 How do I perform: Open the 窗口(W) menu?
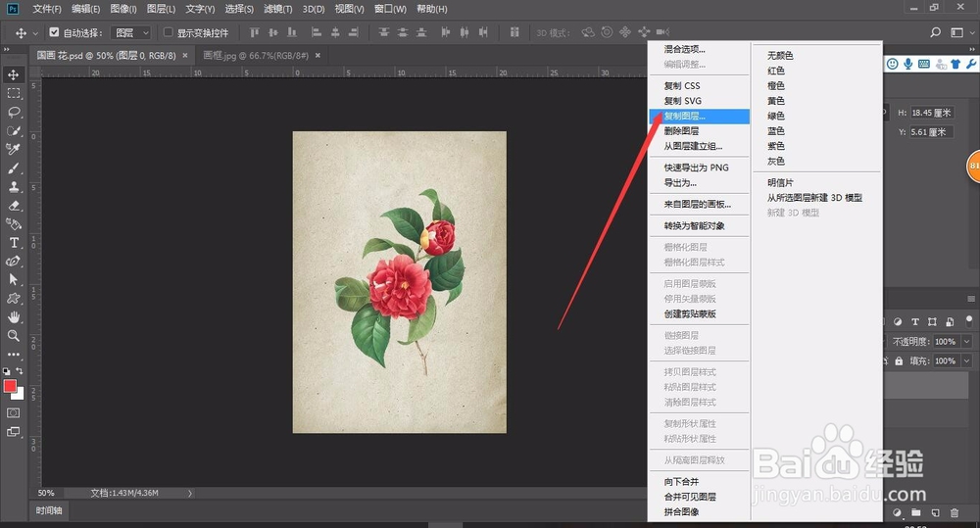point(390,9)
